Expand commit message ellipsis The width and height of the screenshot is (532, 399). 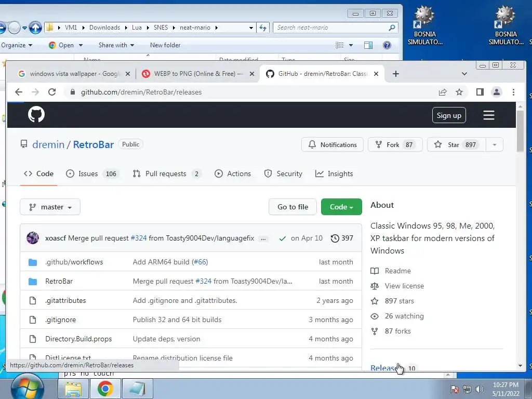point(263,239)
